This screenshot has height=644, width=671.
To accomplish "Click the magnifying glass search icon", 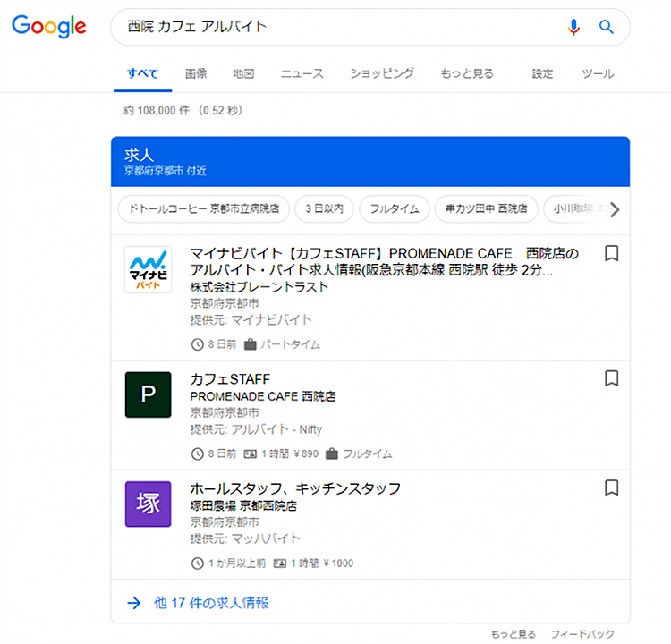I will pos(606,27).
